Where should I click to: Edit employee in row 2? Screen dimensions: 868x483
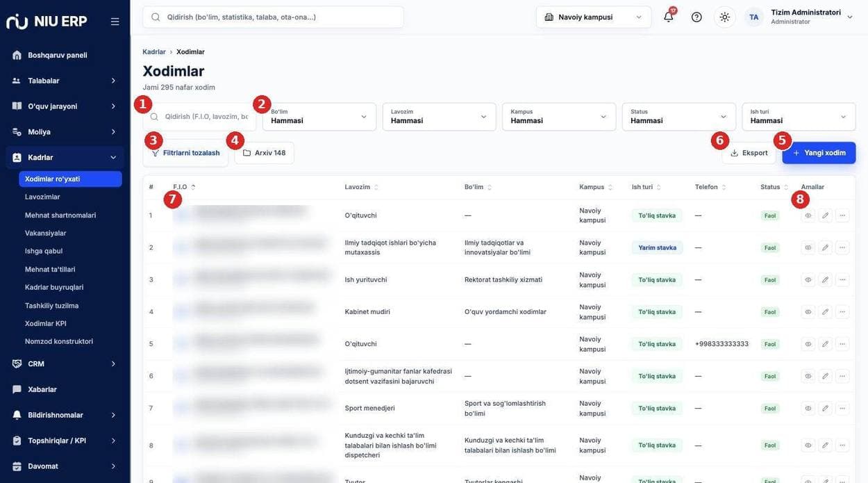click(x=825, y=247)
